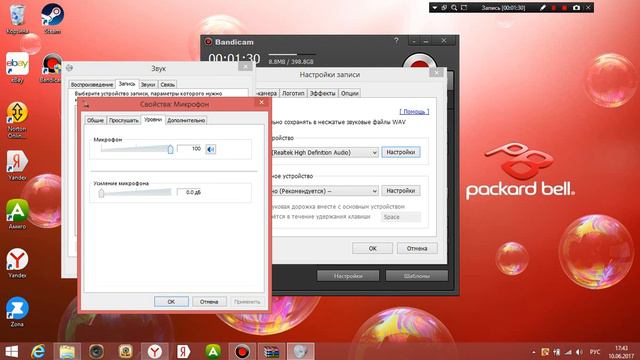Select the pencil drawing tool on recording bar
Screen dimensions: 640x360
click(x=543, y=8)
